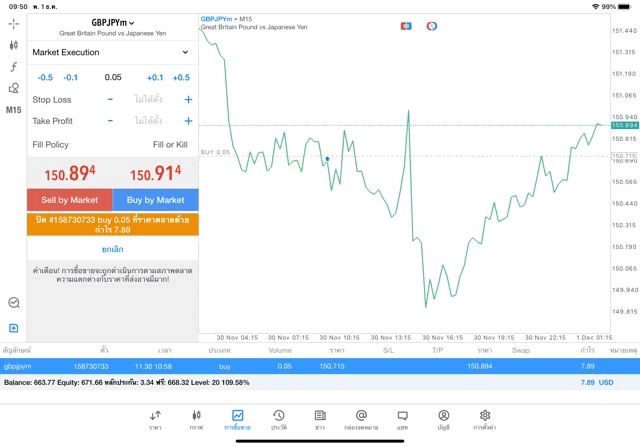This screenshot has width=640, height=447.
Task: Tap the Stop Loss value field
Action: (x=148, y=99)
